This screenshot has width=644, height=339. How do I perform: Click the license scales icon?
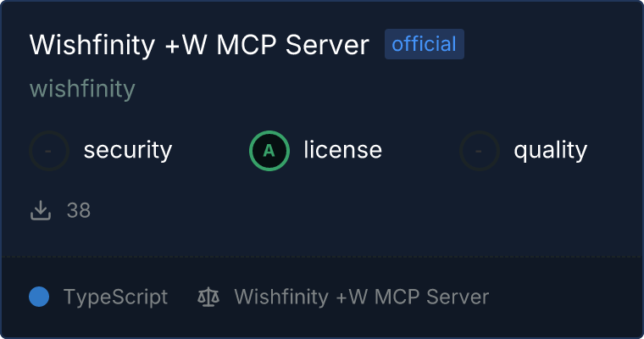(208, 297)
